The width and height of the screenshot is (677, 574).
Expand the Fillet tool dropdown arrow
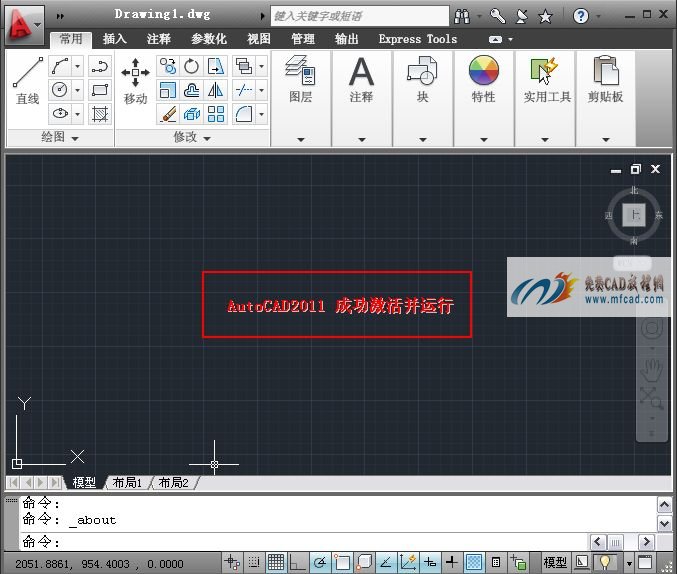262,114
